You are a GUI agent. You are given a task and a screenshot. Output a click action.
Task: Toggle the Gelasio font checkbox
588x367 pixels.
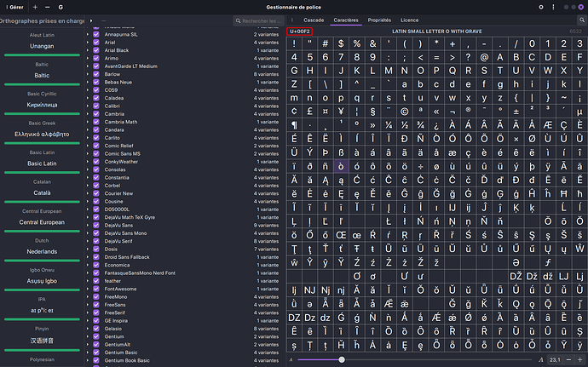(x=96, y=329)
